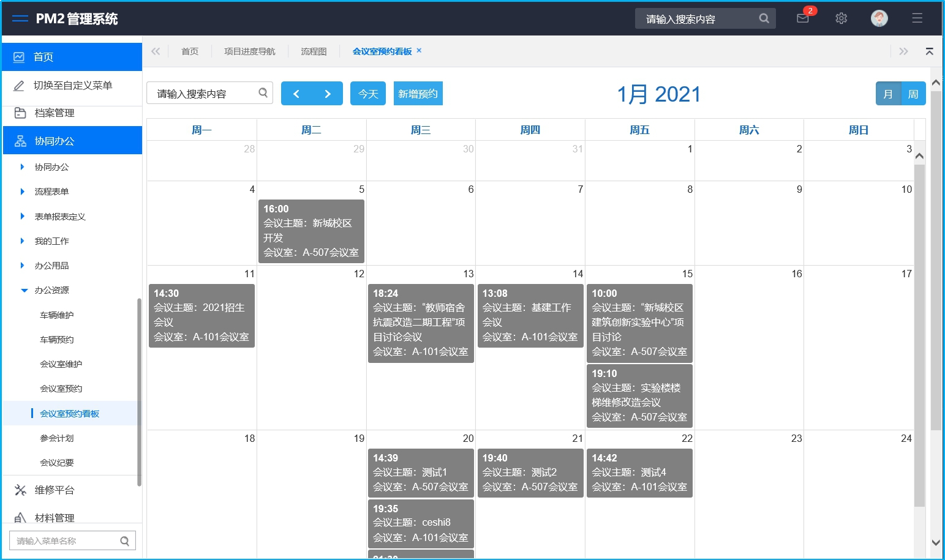Switch calendar to 月 view
The width and height of the screenshot is (945, 560).
[888, 94]
